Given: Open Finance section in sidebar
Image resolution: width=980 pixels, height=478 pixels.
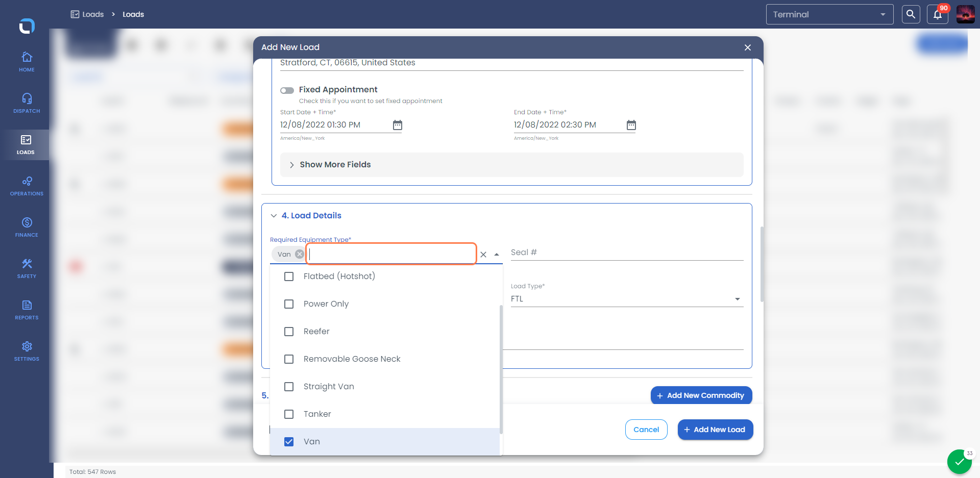Looking at the screenshot, I should pos(27,228).
